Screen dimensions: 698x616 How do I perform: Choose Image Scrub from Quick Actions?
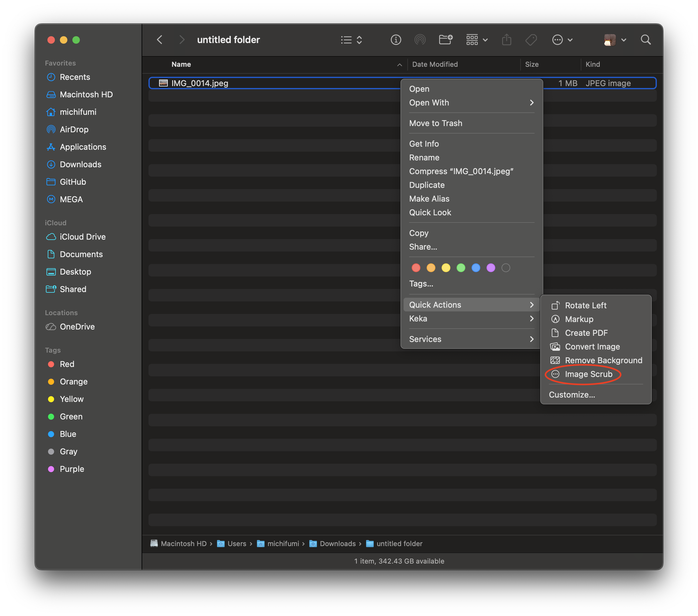click(x=589, y=374)
